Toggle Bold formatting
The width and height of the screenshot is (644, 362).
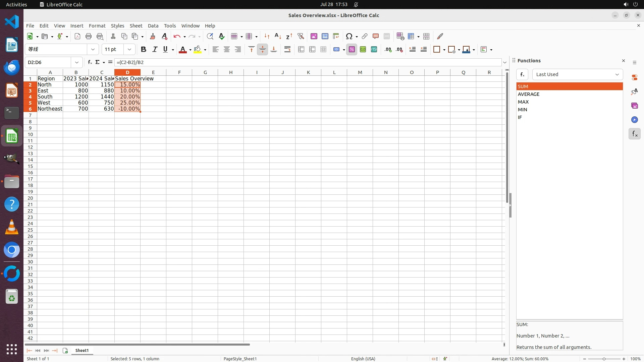[x=144, y=50]
